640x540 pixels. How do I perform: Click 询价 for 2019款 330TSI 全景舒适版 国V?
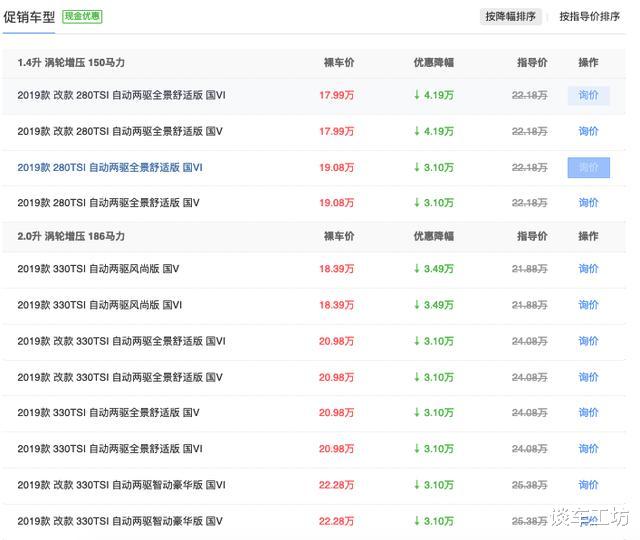(x=588, y=413)
